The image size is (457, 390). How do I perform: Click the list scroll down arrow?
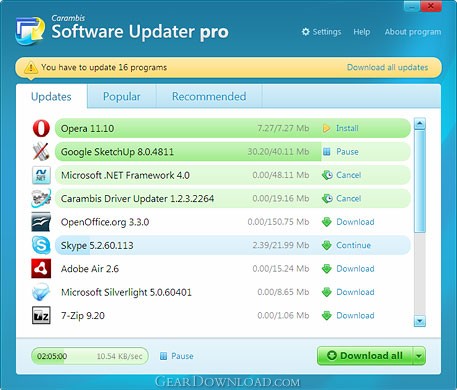[419, 321]
